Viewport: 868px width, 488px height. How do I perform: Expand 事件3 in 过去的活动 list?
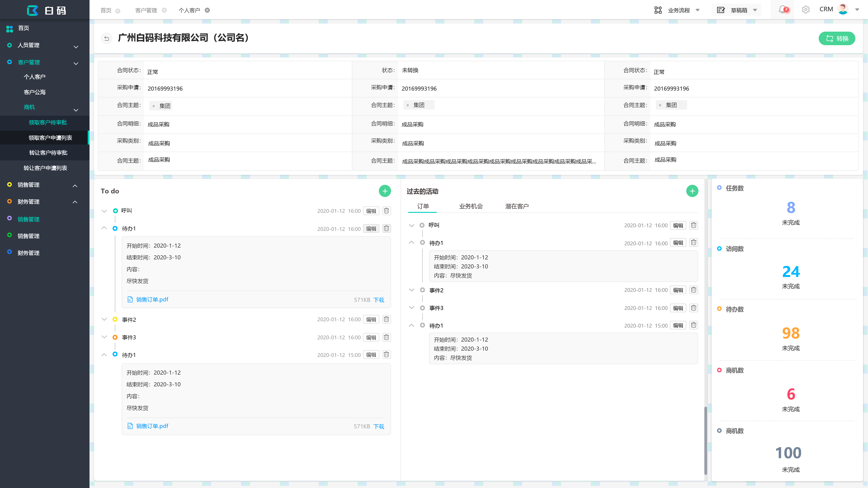[411, 307]
